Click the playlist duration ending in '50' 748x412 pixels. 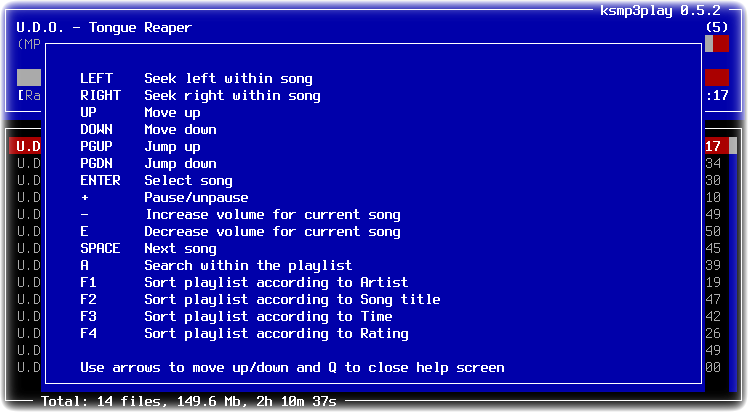713,231
